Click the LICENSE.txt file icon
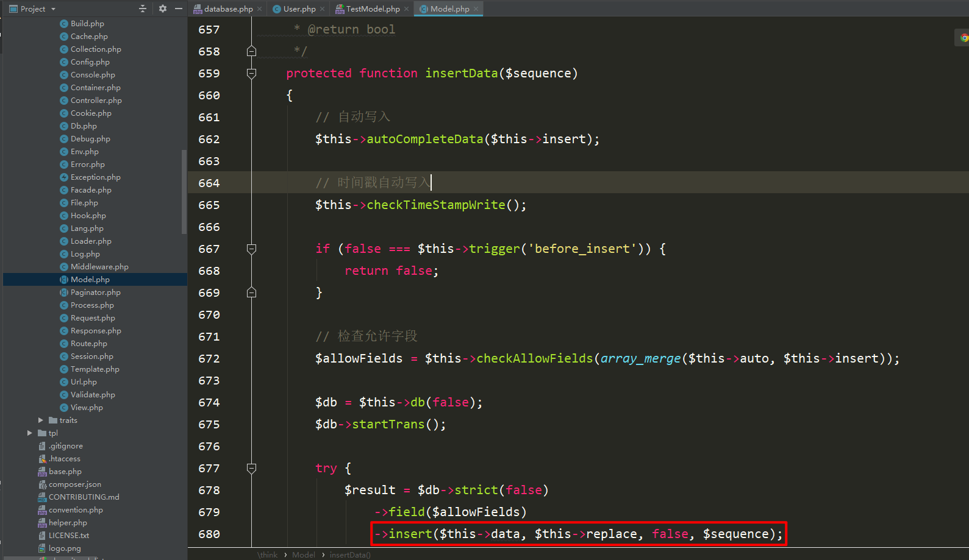Screen dimensions: 969x560 (42, 536)
